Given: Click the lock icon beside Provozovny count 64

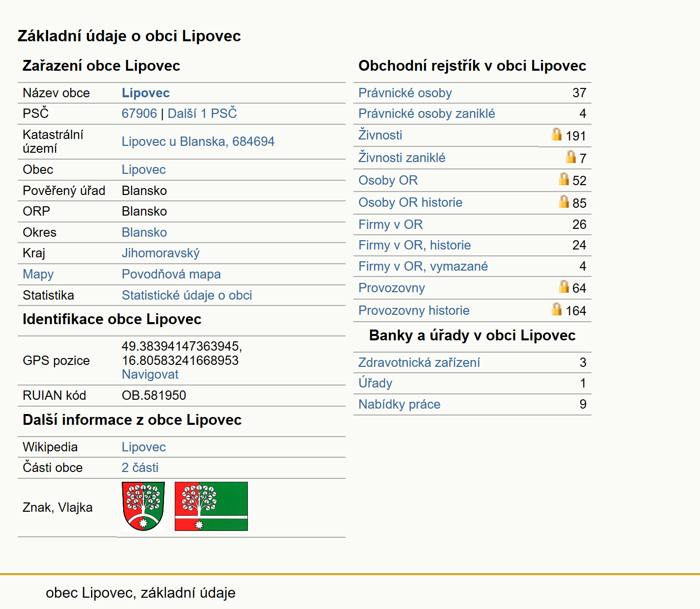Looking at the screenshot, I should click(564, 286).
